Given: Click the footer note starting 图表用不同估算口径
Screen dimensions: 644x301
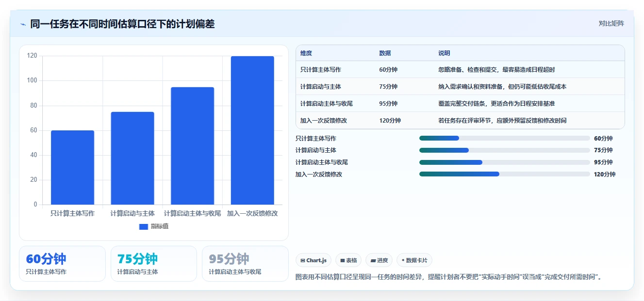Looking at the screenshot, I should tap(450, 277).
